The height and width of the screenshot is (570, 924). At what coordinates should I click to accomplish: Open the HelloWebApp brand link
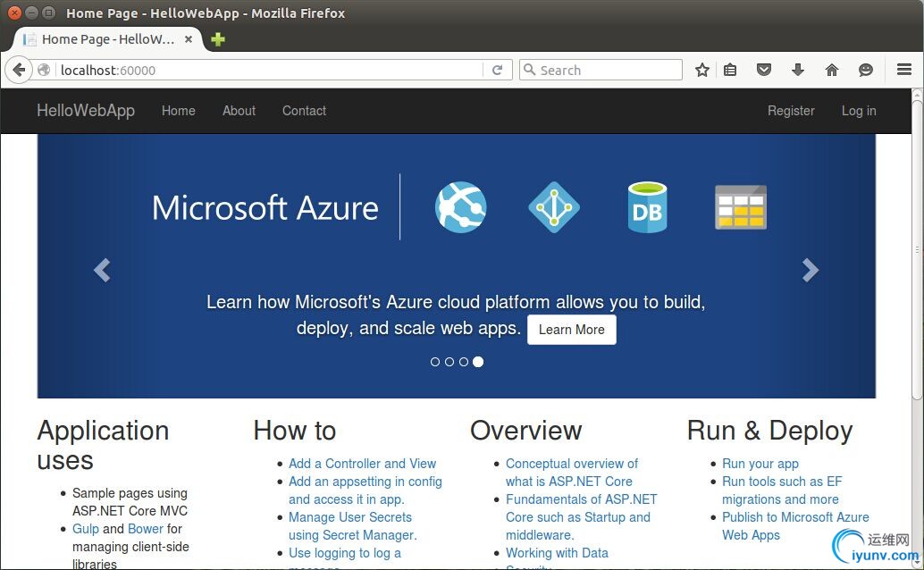86,111
